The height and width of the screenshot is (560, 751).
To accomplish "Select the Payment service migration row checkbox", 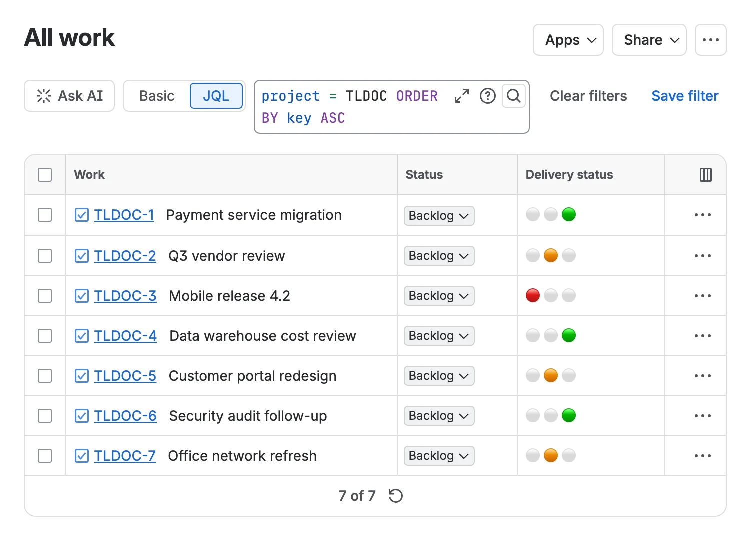I will (45, 215).
